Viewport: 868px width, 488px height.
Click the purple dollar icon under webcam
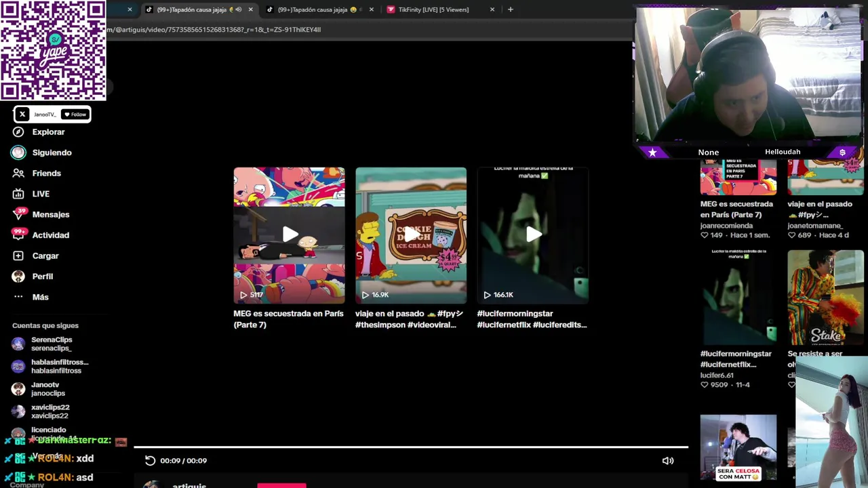pos(842,152)
